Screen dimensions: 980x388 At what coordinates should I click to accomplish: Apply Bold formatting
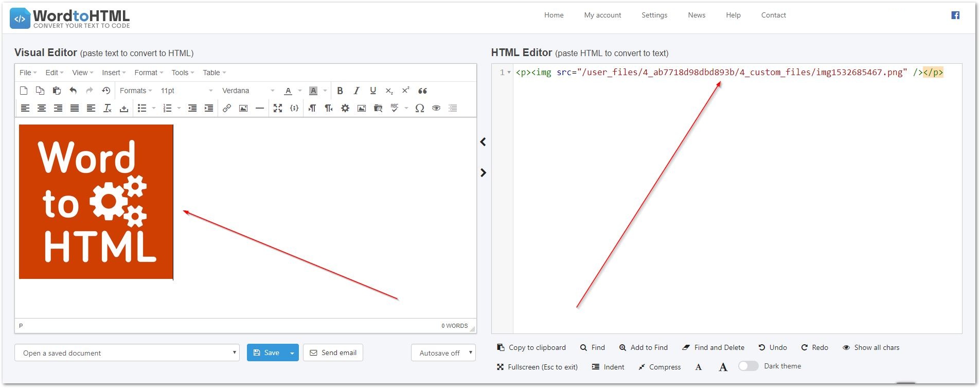coord(340,91)
